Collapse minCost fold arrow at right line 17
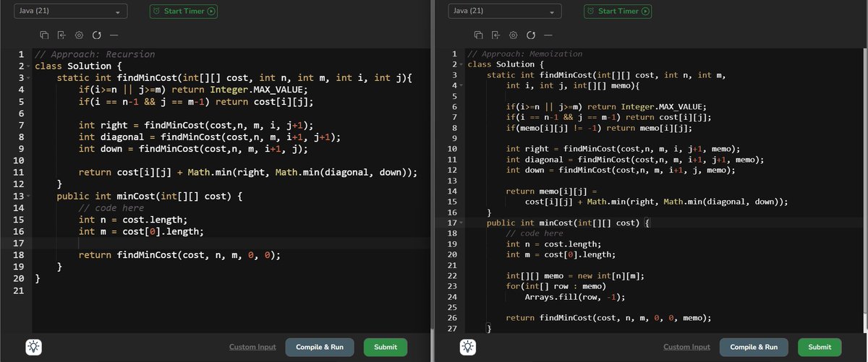The width and height of the screenshot is (868, 362). pos(461,223)
